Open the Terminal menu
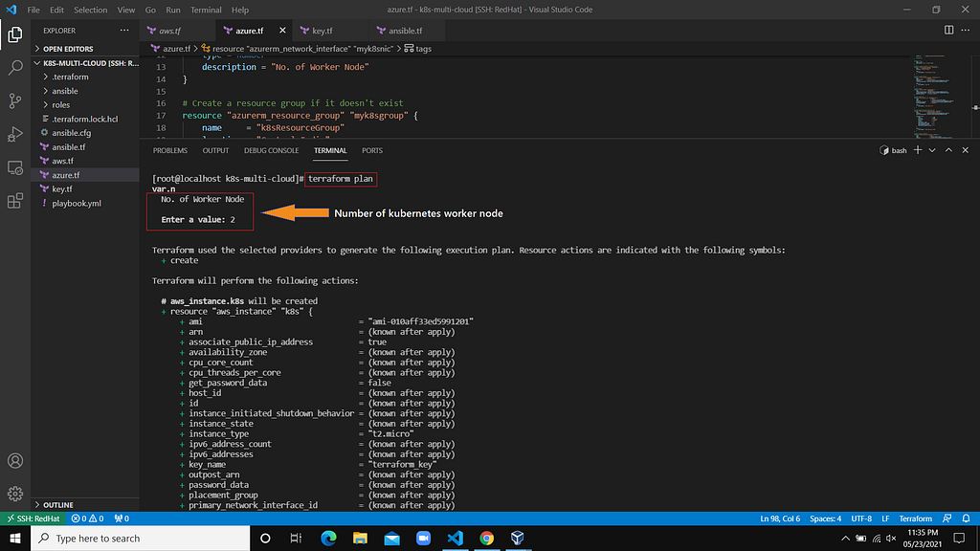The image size is (980, 551). tap(206, 10)
